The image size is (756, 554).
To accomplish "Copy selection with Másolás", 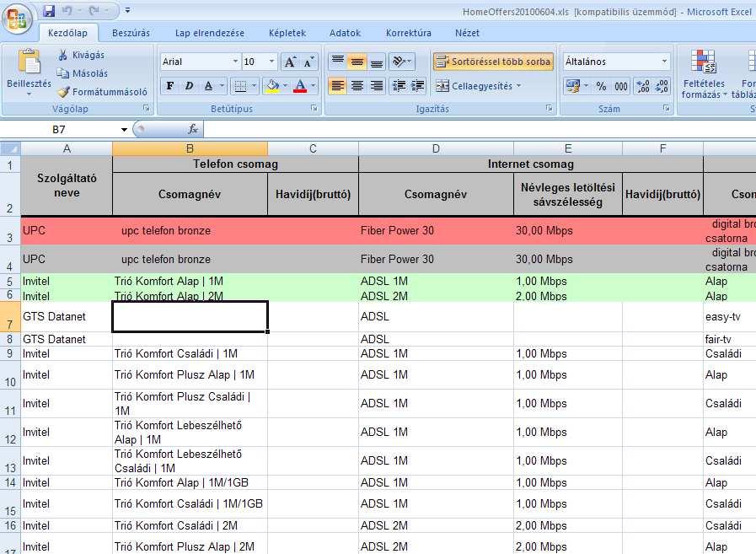I will pos(82,73).
